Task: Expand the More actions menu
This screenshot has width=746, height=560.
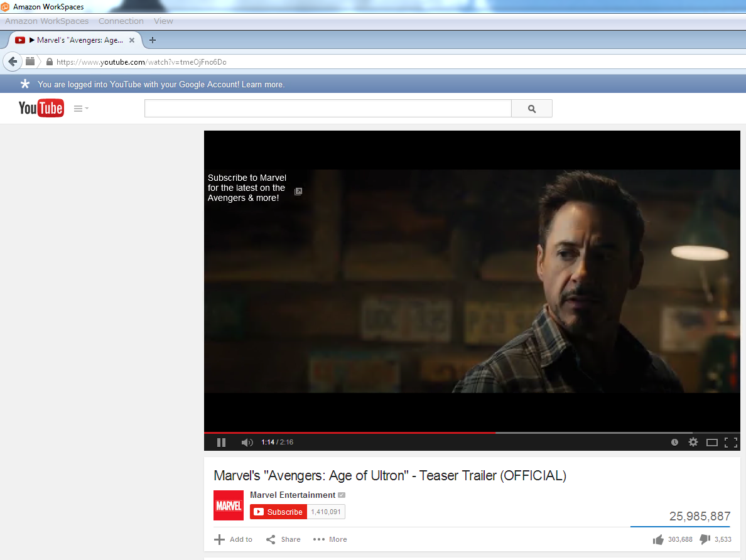Action: point(330,539)
